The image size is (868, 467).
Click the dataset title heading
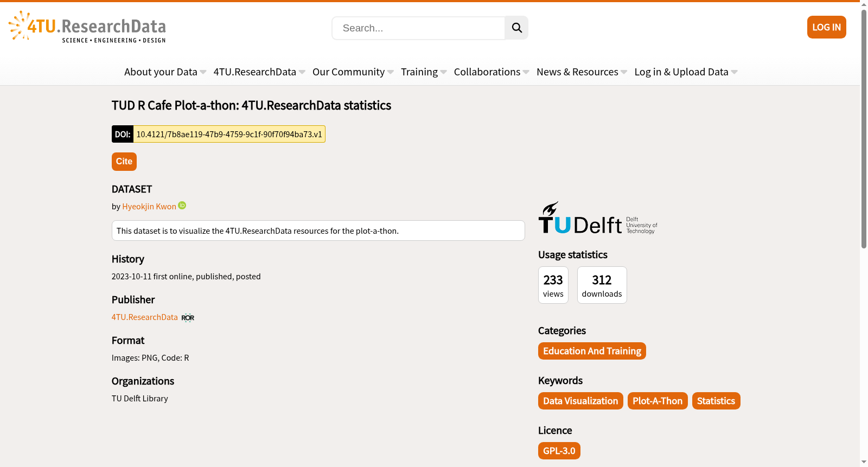click(251, 105)
